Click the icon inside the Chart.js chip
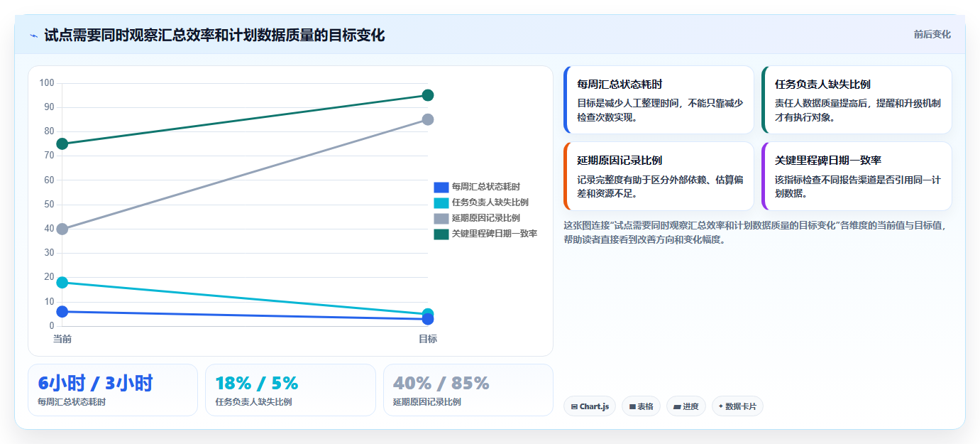 point(574,407)
